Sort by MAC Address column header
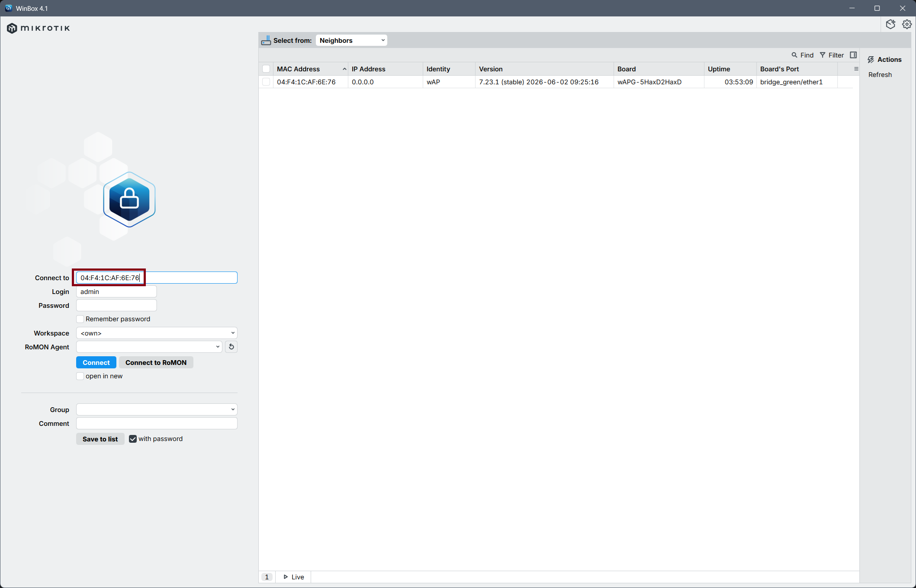This screenshot has height=588, width=916. [x=311, y=69]
